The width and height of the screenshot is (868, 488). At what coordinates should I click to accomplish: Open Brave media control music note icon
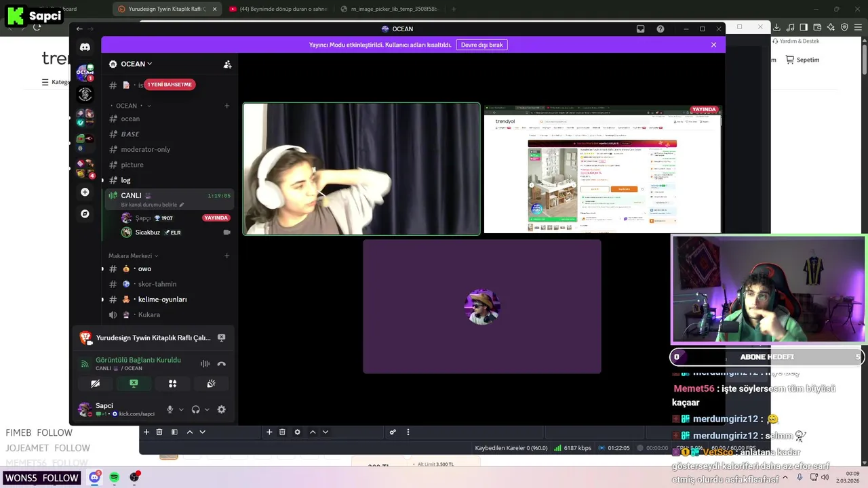[790, 27]
